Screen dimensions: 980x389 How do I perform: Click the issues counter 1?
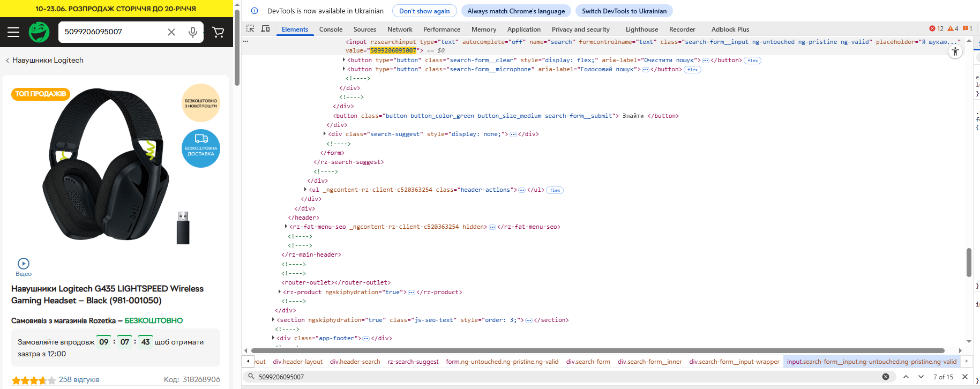pyautogui.click(x=967, y=29)
